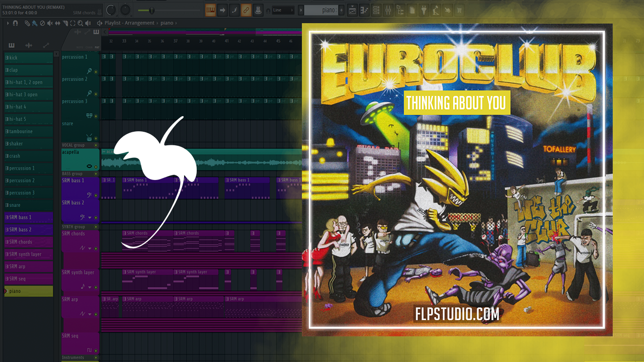
Task: Select the Slice tool in playlist toolbar
Action: [x=57, y=23]
